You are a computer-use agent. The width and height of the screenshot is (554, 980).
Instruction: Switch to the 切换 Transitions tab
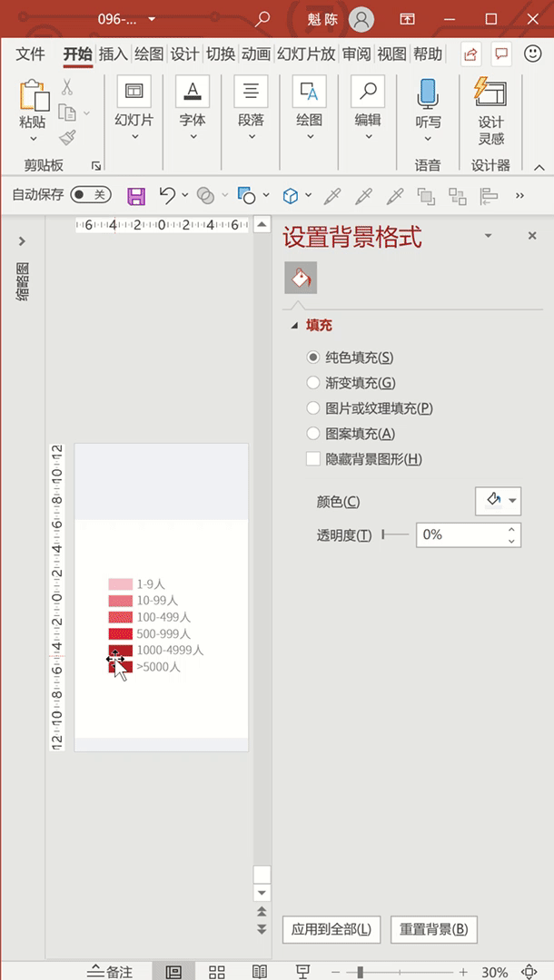coord(220,54)
